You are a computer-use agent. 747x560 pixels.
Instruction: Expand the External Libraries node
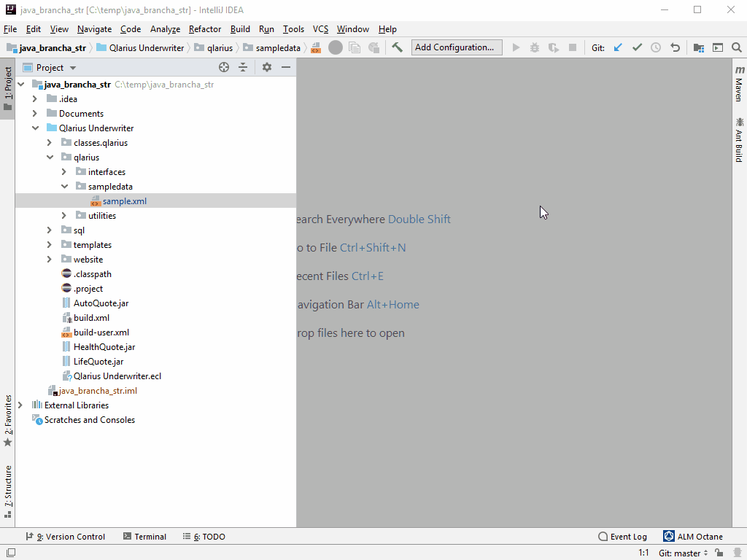click(20, 405)
